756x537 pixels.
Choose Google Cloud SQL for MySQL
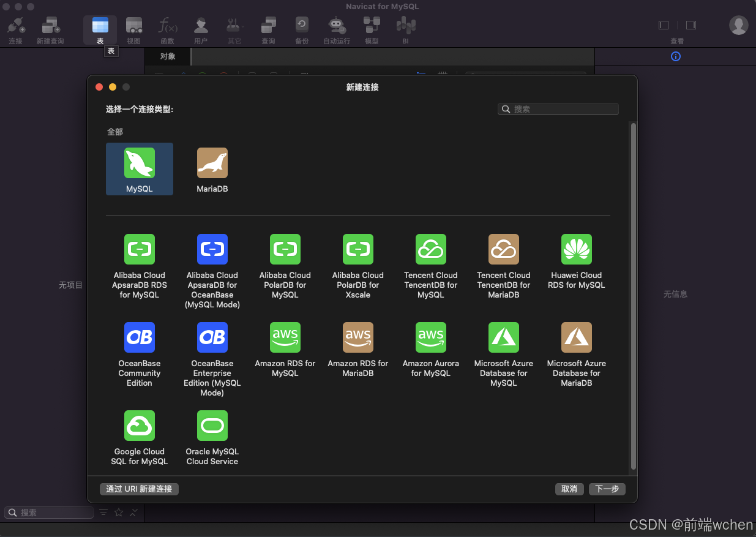[x=140, y=438]
